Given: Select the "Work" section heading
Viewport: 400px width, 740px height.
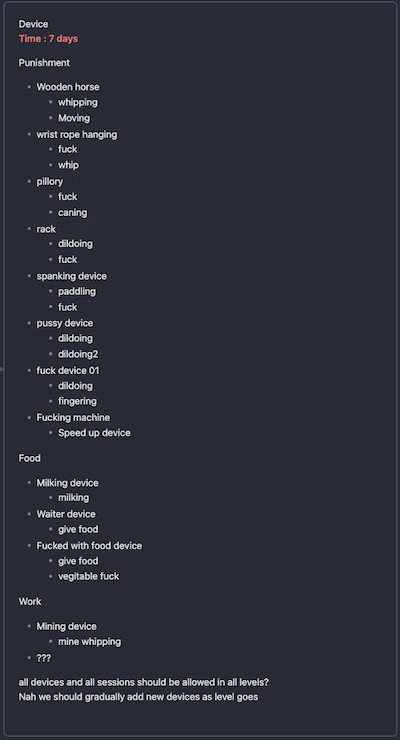Looking at the screenshot, I should [30, 602].
